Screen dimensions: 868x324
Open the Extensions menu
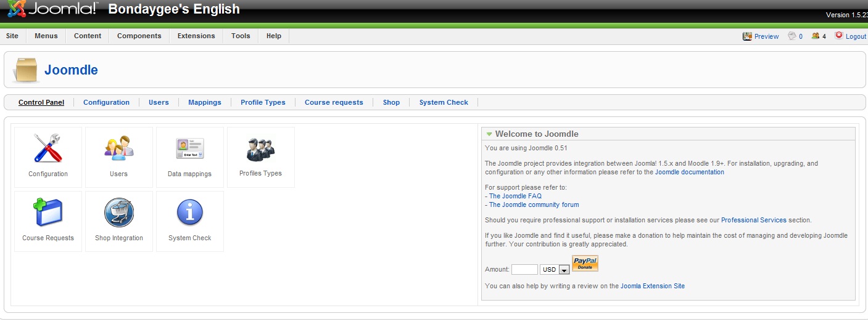tap(196, 36)
